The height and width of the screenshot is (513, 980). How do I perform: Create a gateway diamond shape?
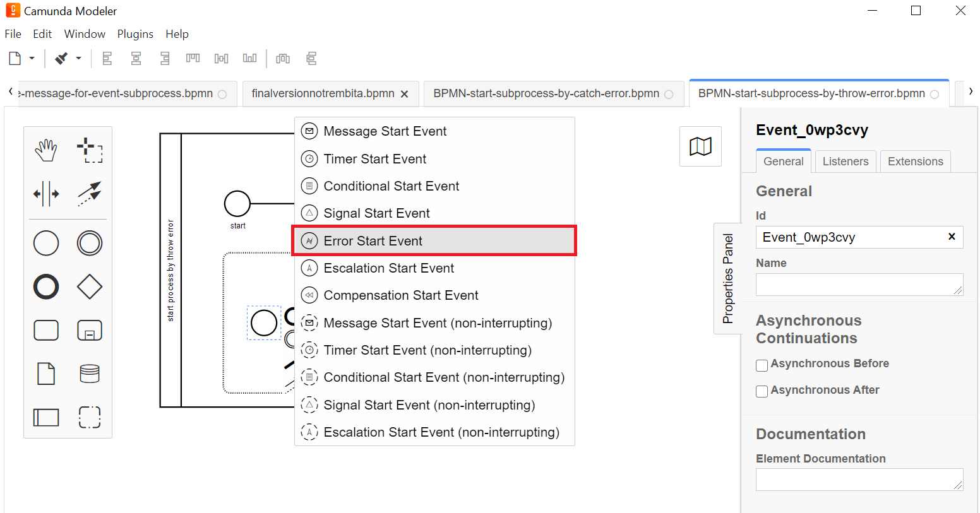(90, 286)
